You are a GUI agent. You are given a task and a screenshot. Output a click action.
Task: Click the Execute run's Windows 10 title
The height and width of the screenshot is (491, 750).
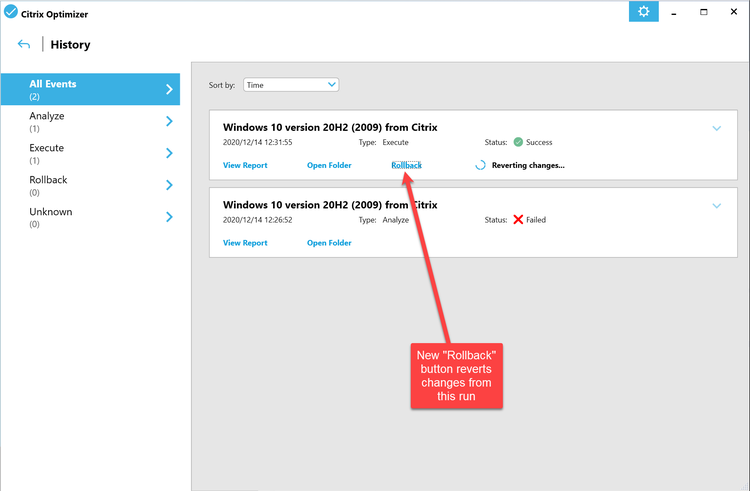click(330, 127)
